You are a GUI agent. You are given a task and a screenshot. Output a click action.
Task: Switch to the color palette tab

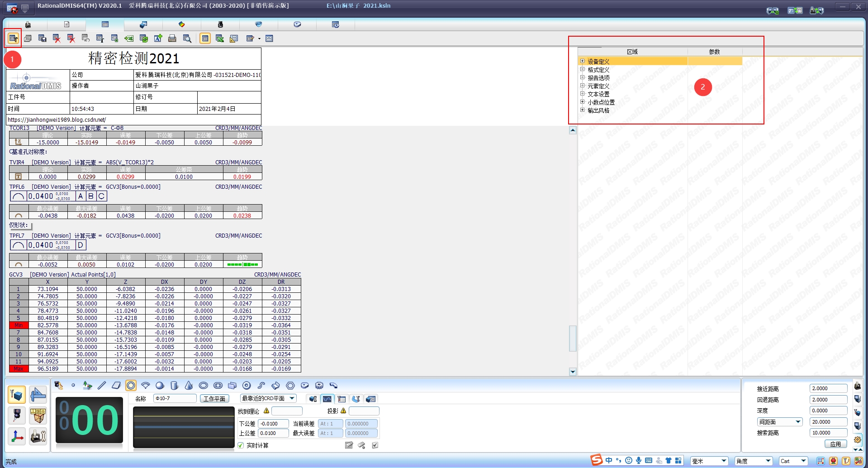coord(182,24)
